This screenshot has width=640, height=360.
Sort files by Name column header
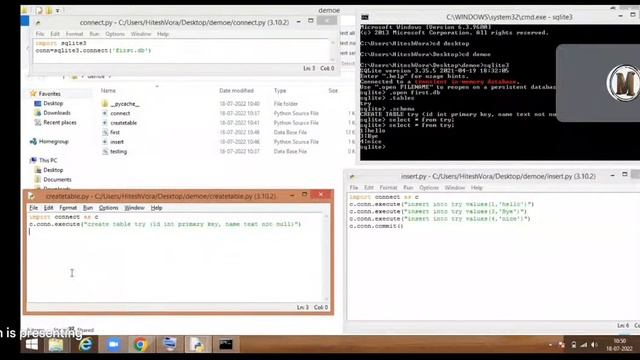click(x=109, y=91)
